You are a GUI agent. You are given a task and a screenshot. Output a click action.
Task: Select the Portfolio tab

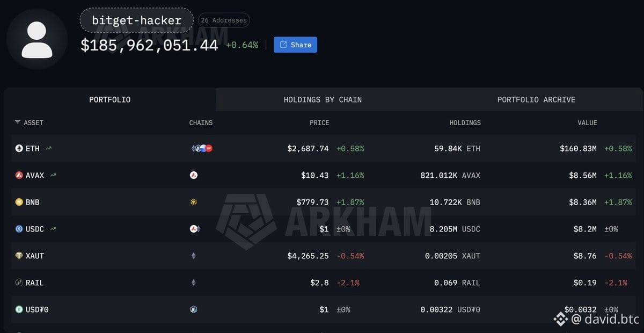(x=109, y=99)
